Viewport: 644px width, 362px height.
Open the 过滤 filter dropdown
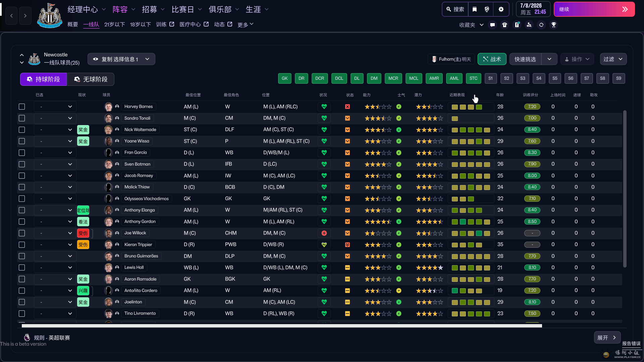613,59
